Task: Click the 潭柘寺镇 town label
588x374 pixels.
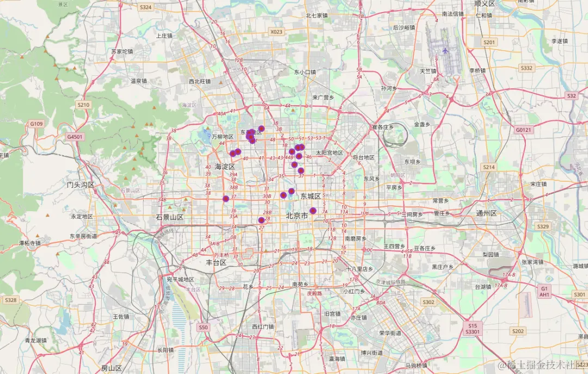Action: [x=29, y=243]
